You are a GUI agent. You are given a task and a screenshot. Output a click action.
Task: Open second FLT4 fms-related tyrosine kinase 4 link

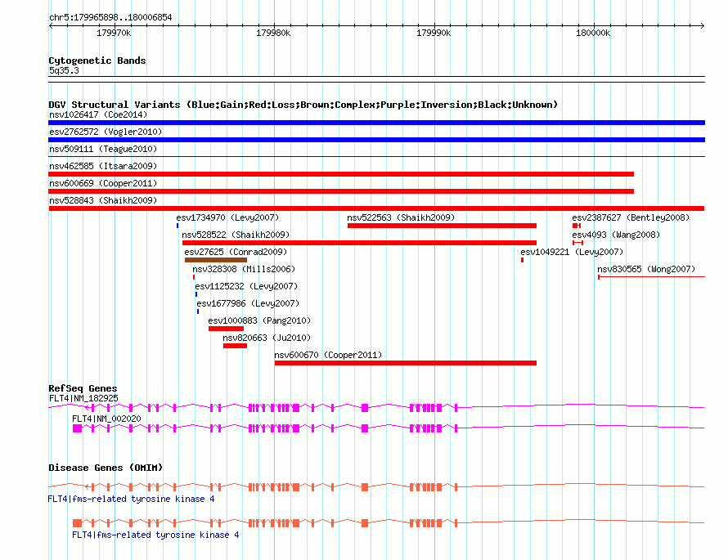click(x=155, y=535)
